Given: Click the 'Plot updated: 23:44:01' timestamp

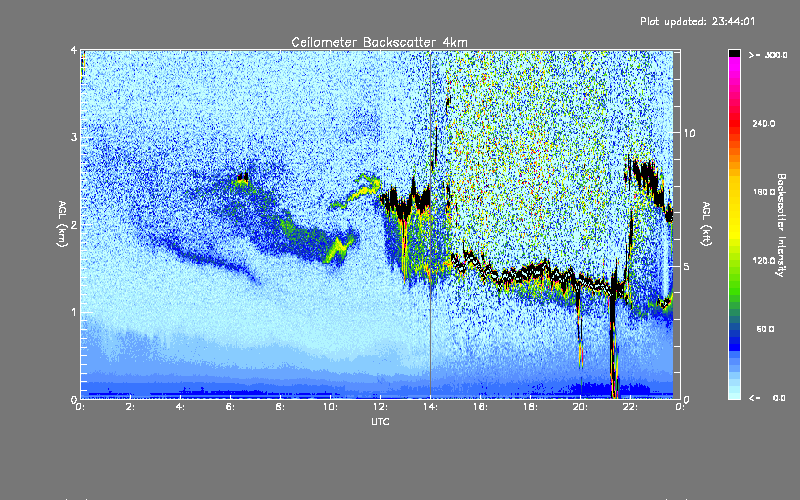Looking at the screenshot, I should [x=697, y=21].
